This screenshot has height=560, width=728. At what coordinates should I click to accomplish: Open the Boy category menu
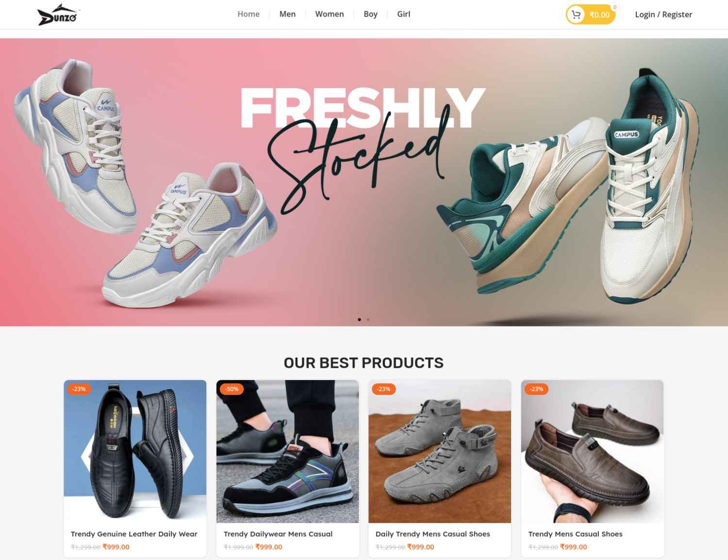pyautogui.click(x=370, y=14)
